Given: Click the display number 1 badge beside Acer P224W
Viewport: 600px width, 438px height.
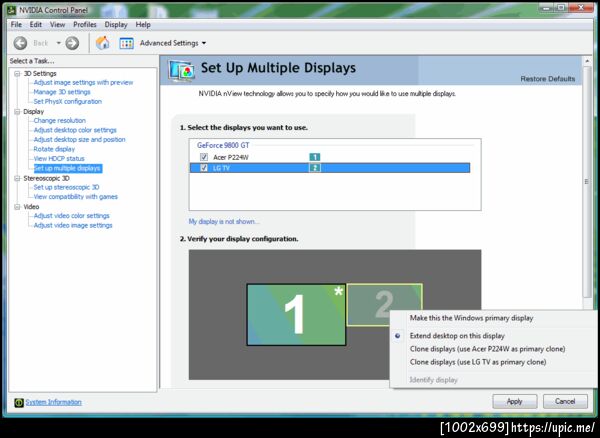Looking at the screenshot, I should tap(315, 157).
